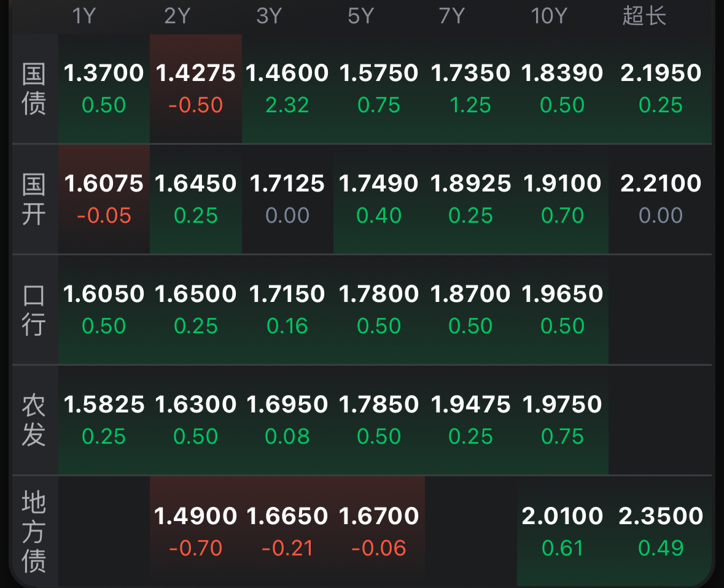Select 国开 超长 yield 2.2100
724x588 pixels.
tap(661, 199)
